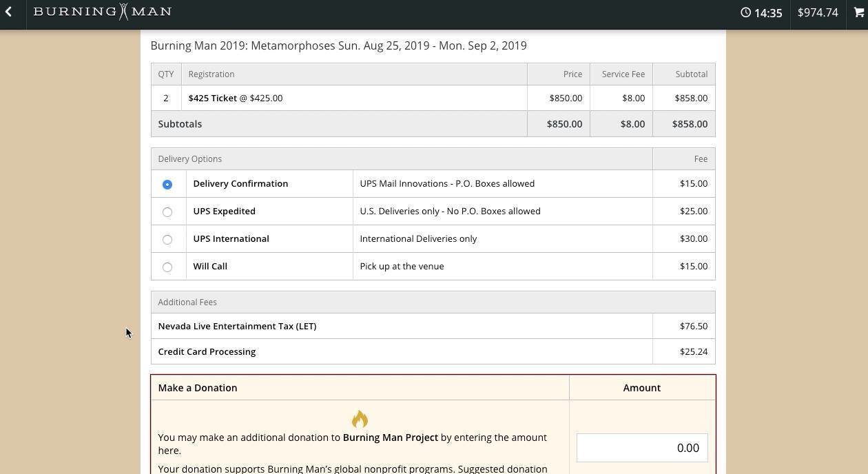The height and width of the screenshot is (474, 868).
Task: Click the $76.50 tax amount
Action: tap(694, 326)
